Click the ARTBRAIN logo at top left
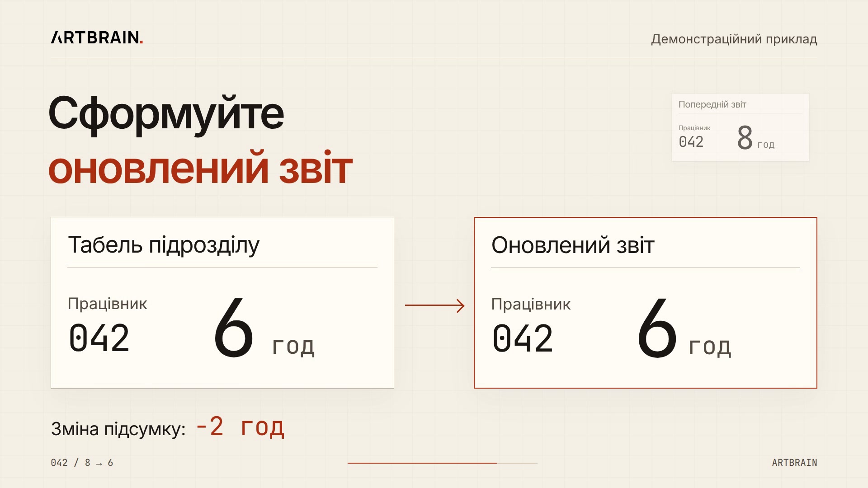 pyautogui.click(x=97, y=38)
